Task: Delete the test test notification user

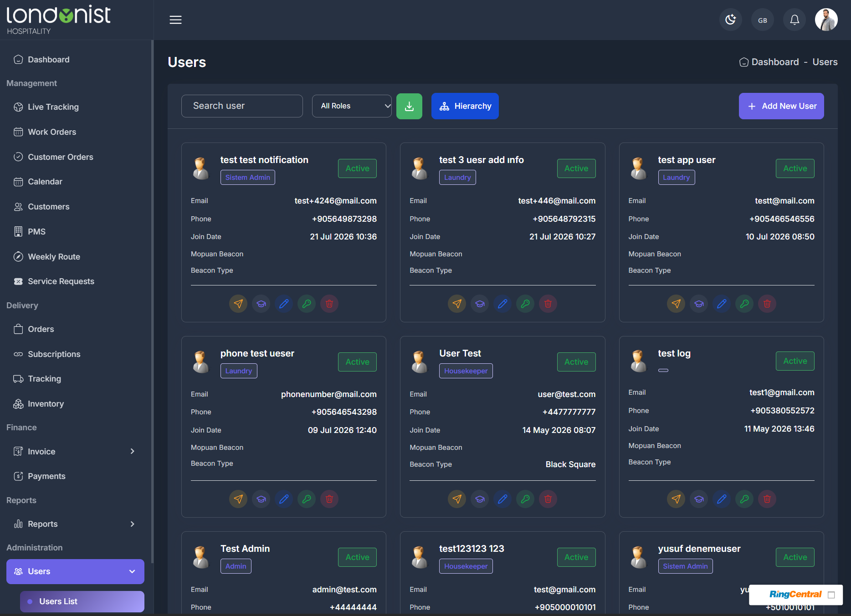Action: point(329,304)
